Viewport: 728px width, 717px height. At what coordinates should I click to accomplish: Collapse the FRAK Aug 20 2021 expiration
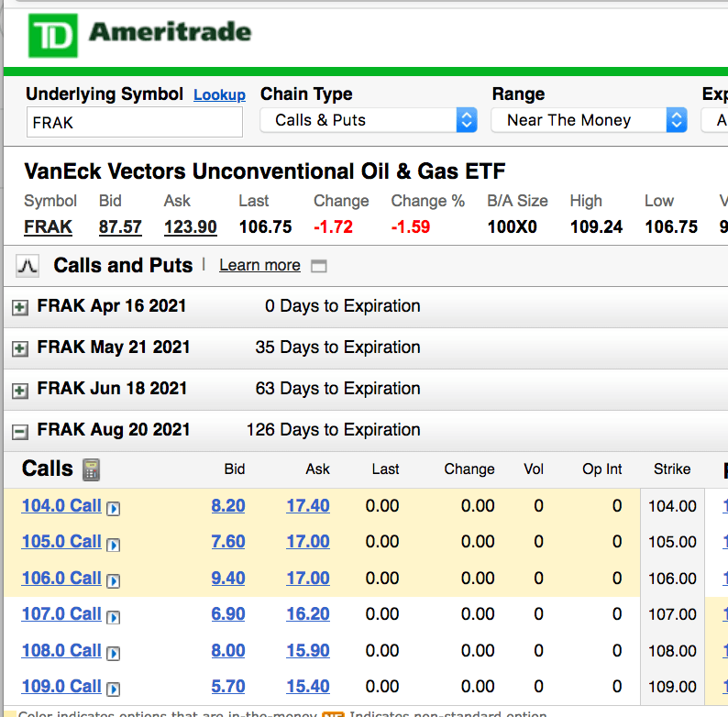(x=19, y=431)
